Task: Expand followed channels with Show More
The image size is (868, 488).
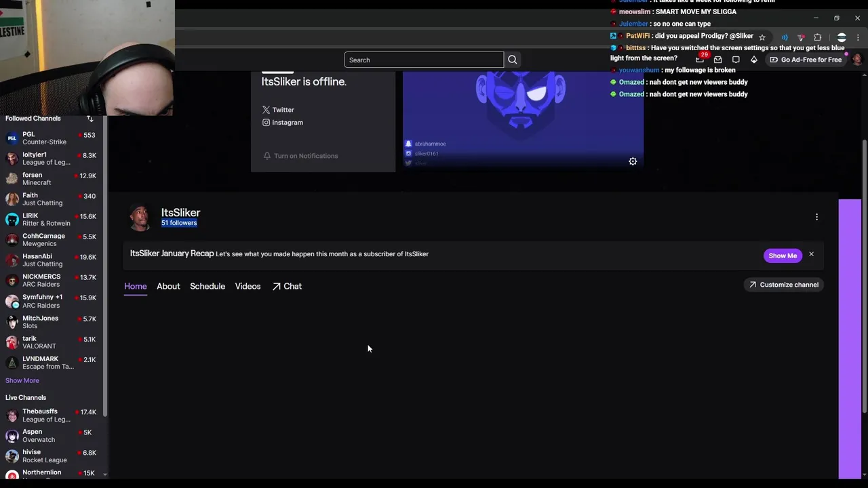Action: click(22, 381)
